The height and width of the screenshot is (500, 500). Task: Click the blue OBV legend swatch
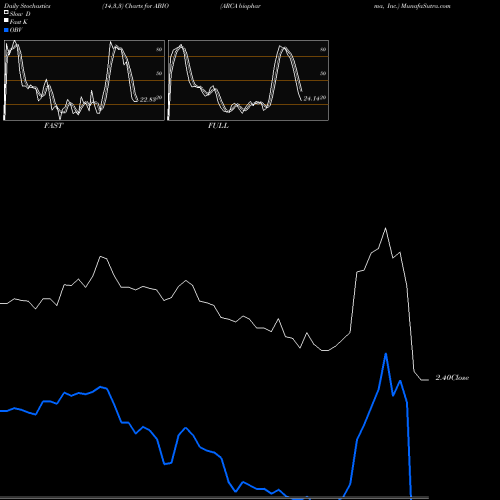[6, 30]
